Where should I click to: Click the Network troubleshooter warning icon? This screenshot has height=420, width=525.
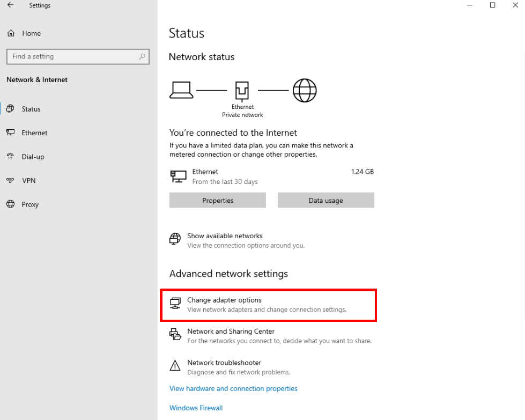click(175, 366)
